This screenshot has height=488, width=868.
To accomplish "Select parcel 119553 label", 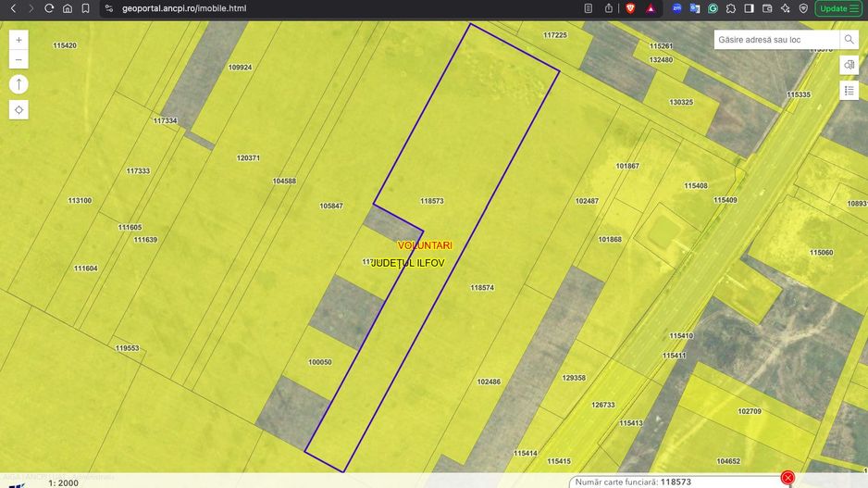I will (128, 348).
